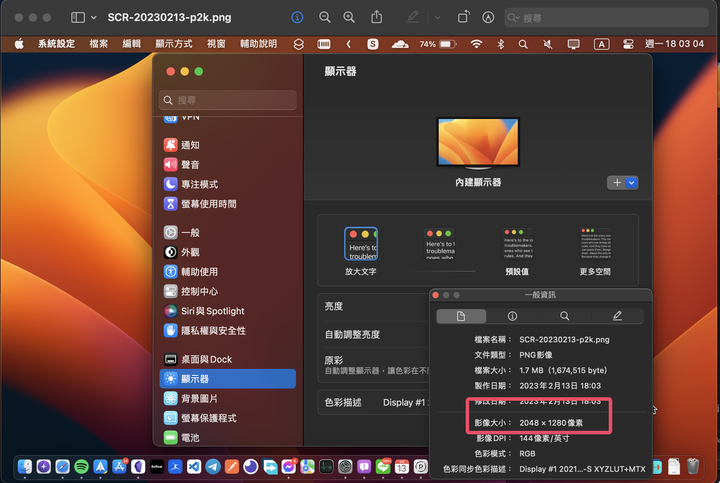Open the input source A icon

[602, 44]
